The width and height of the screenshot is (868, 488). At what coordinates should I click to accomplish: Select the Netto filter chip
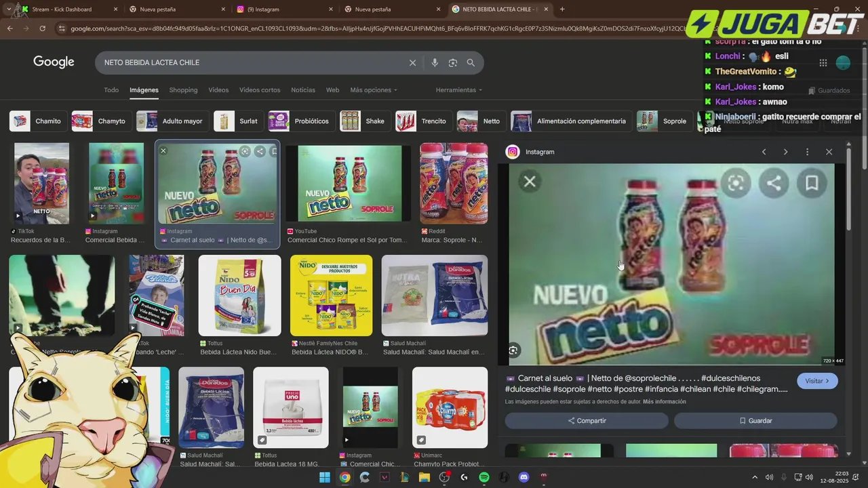[x=481, y=121]
